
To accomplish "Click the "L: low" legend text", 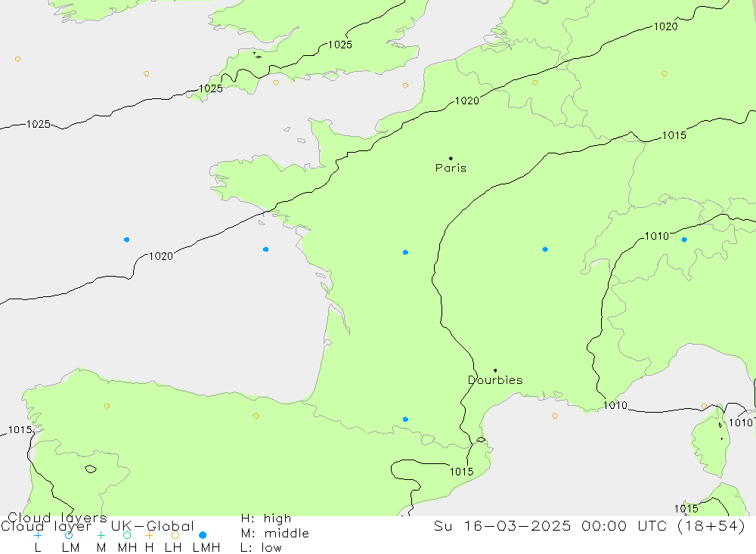I will pos(261,548).
